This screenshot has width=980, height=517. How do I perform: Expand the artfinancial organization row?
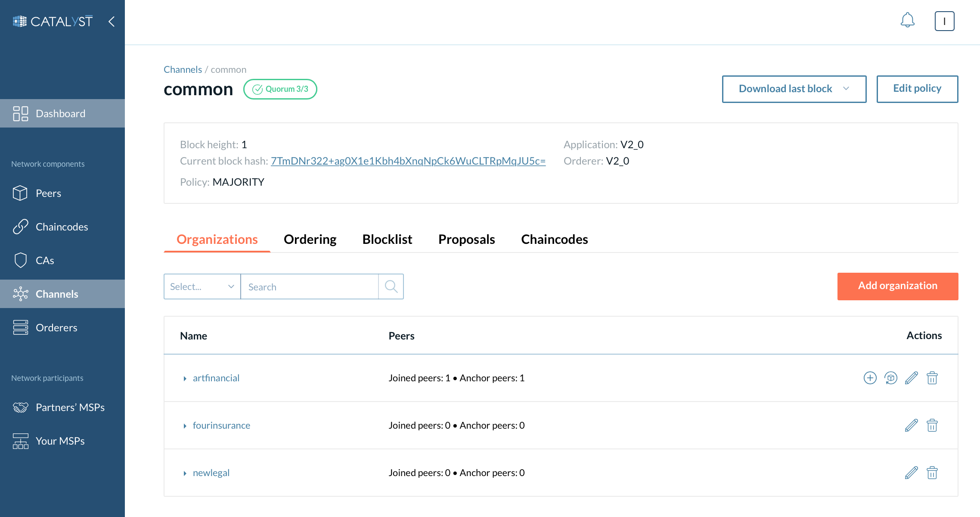tap(185, 378)
